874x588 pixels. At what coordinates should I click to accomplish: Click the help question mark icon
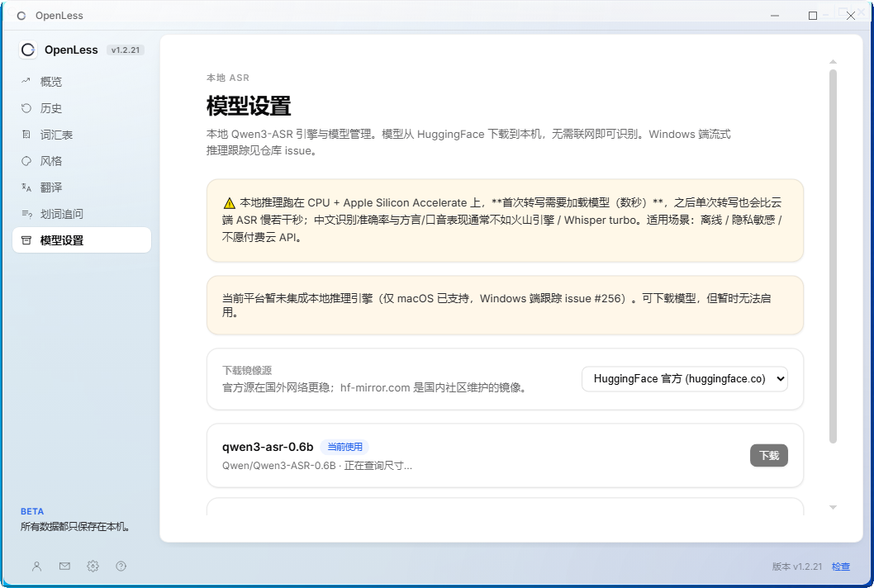tap(121, 567)
